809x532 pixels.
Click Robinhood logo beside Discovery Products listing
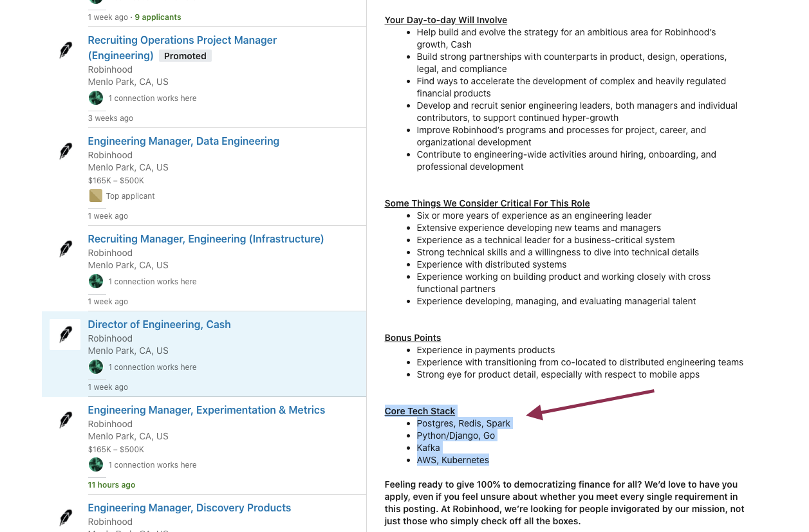[66, 517]
